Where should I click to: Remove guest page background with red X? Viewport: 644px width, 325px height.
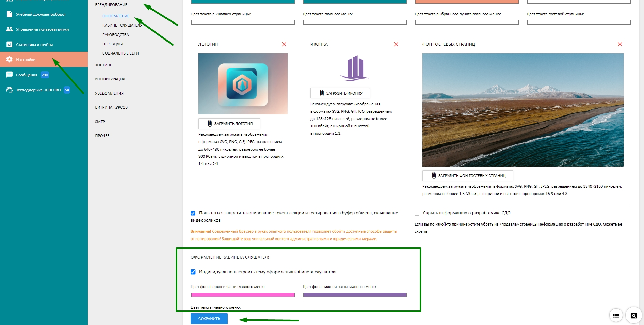tap(620, 44)
